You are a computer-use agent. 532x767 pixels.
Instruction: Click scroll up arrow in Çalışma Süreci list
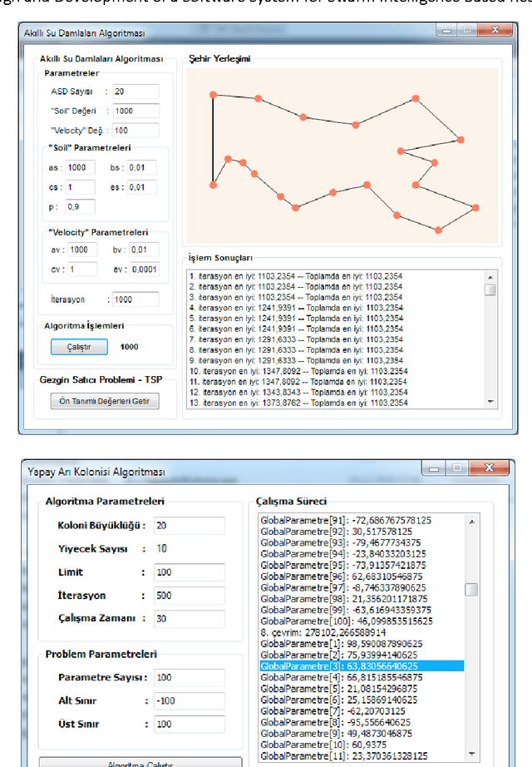coord(472,522)
